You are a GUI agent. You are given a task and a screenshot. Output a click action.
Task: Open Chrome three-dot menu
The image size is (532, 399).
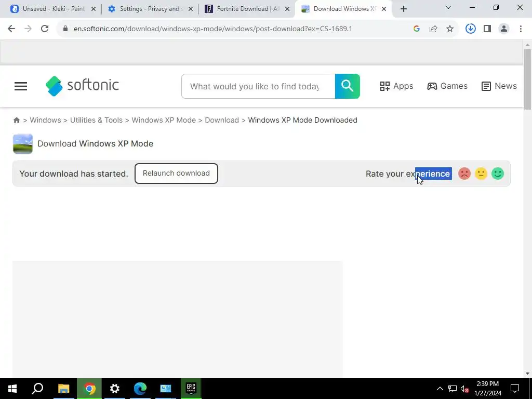click(521, 29)
